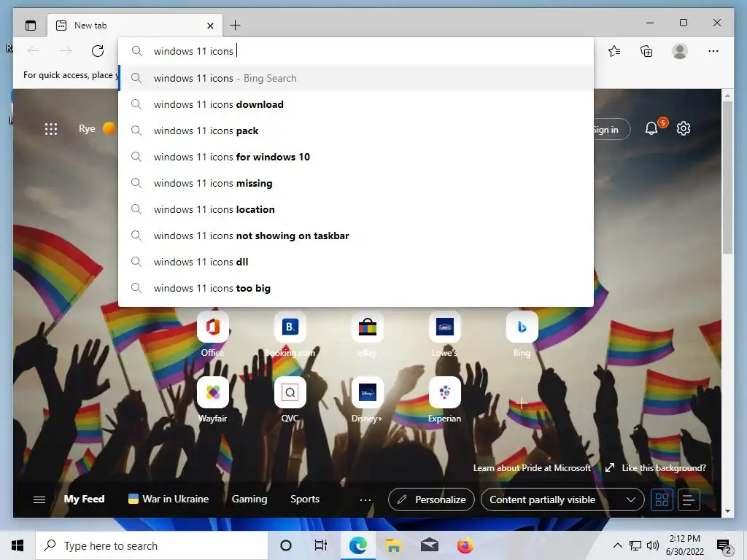Screen dimensions: 747x560
Task: Click the Personalize button
Action: tap(431, 499)
